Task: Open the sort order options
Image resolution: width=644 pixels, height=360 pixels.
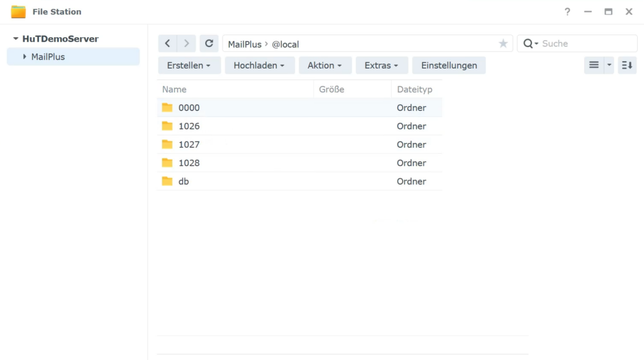Action: [627, 65]
